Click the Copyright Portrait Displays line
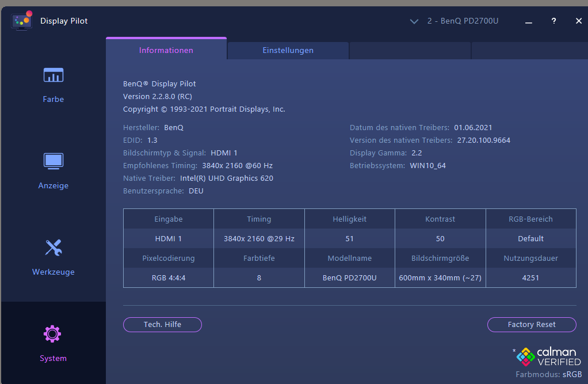This screenshot has width=588, height=384. [204, 109]
